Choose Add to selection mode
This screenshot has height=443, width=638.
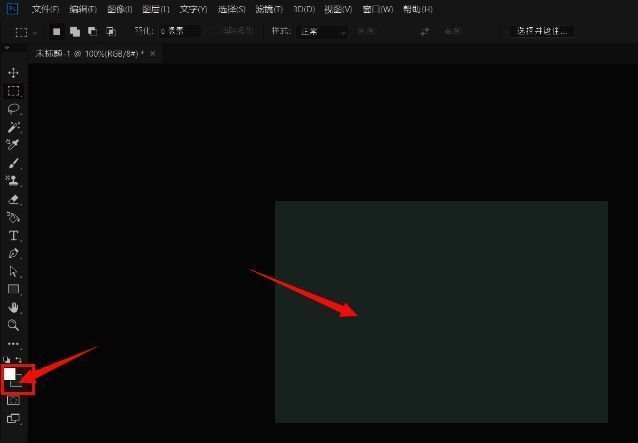75,31
